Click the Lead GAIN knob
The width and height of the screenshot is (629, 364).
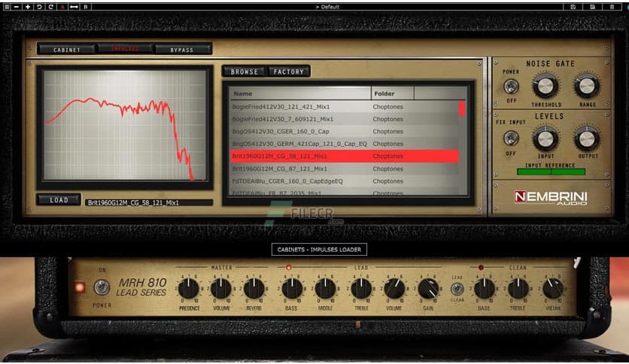coord(428,289)
